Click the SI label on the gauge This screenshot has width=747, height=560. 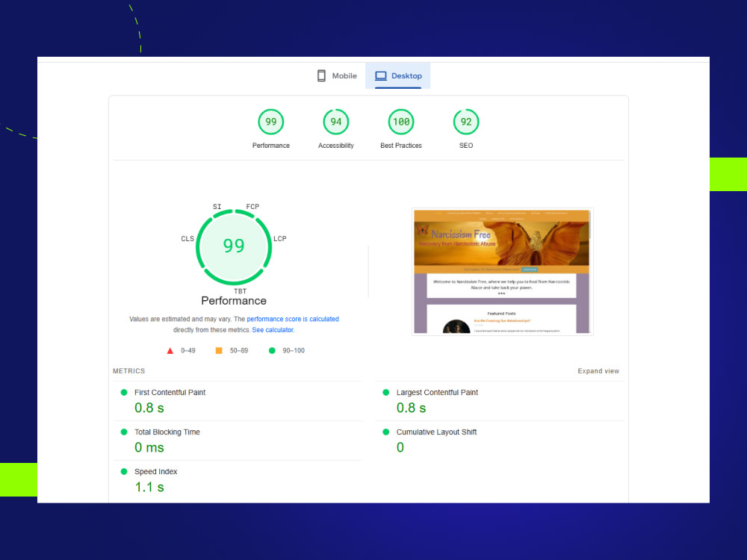(x=217, y=207)
